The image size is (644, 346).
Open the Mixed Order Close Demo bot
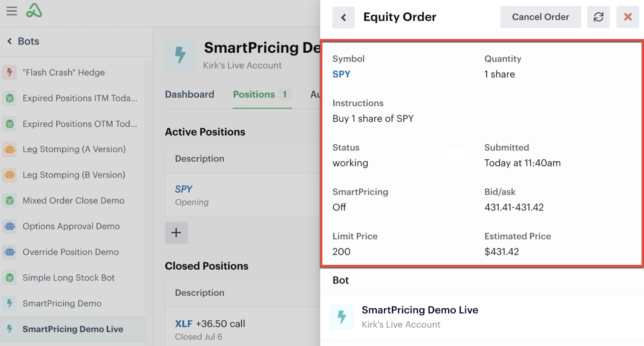73,201
